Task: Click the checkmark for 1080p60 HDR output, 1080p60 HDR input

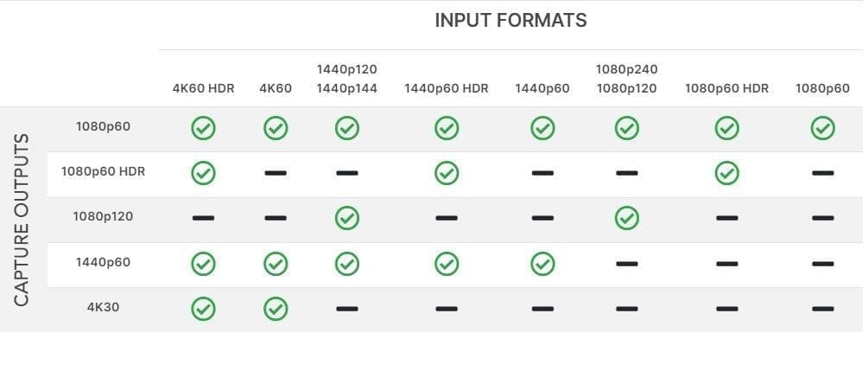Action: pos(726,173)
